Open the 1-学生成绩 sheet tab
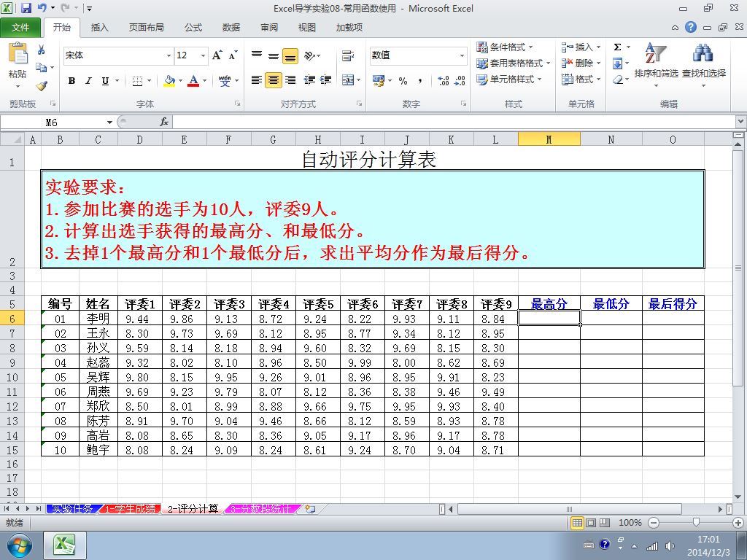747x560 pixels. click(x=130, y=509)
